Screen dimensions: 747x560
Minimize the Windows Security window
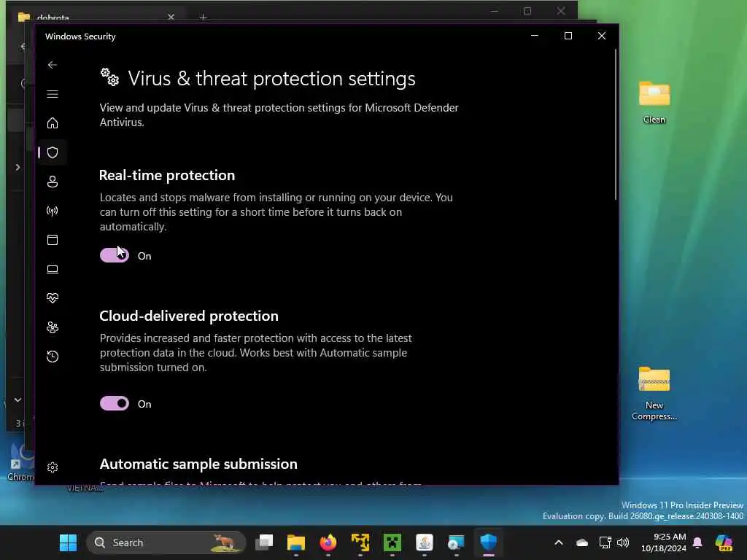[x=535, y=36]
